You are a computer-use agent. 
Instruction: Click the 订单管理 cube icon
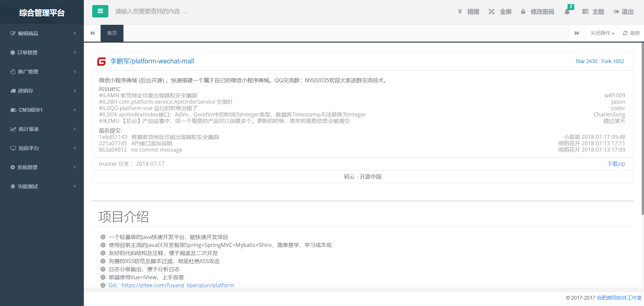13,52
